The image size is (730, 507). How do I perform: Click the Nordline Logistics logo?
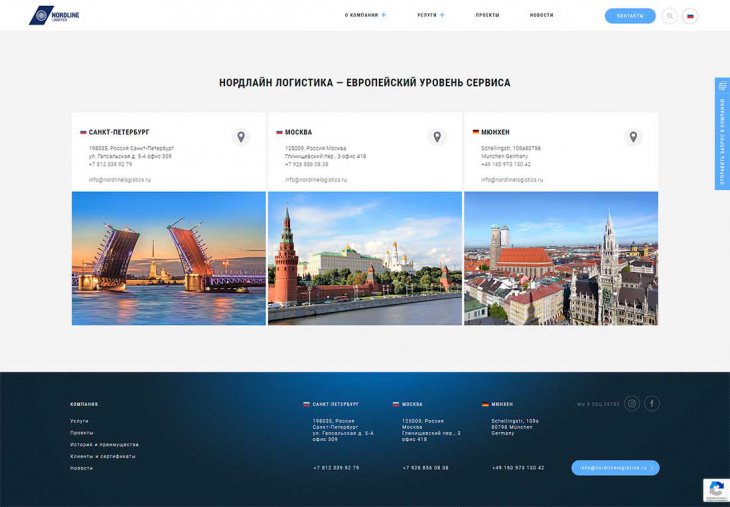coord(55,15)
